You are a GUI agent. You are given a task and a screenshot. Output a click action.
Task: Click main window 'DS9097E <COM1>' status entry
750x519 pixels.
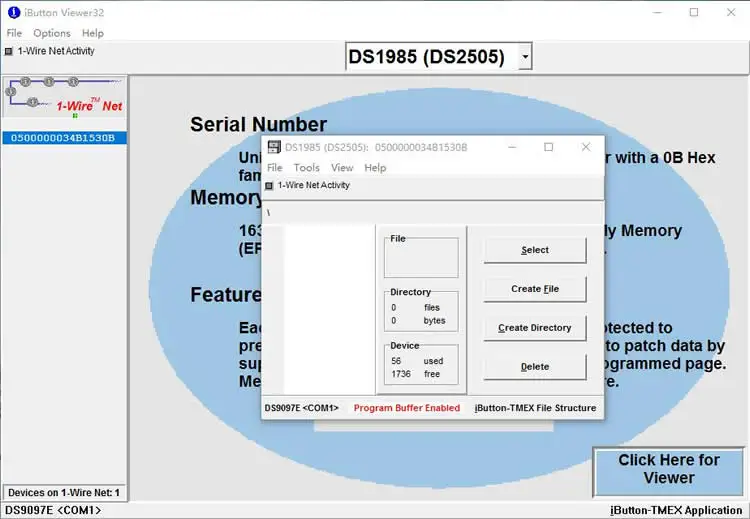coord(53,510)
